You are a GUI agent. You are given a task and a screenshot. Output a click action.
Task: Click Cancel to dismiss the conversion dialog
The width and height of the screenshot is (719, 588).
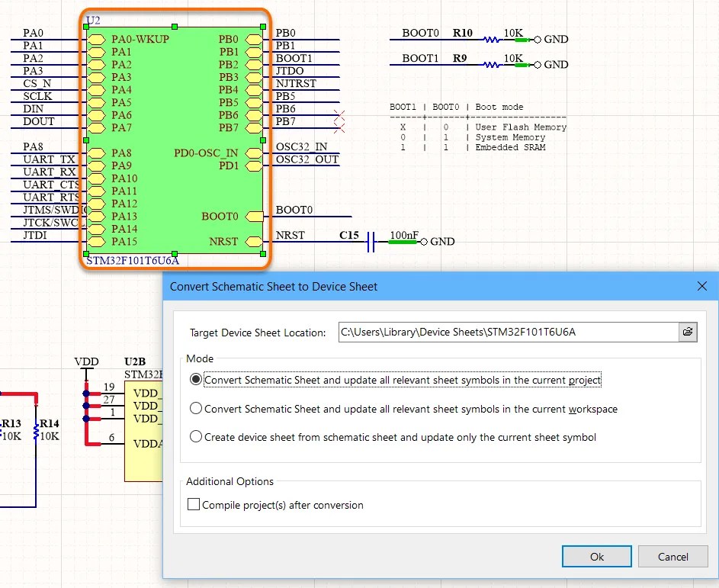pos(673,556)
